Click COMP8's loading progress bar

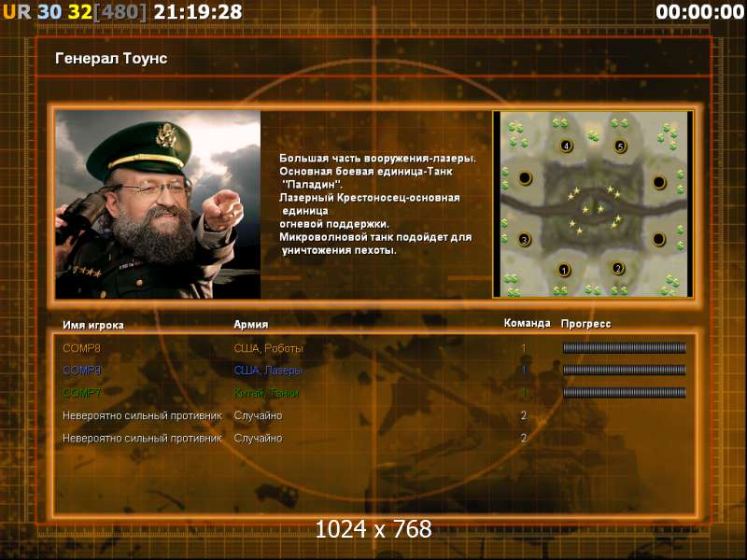click(x=624, y=348)
